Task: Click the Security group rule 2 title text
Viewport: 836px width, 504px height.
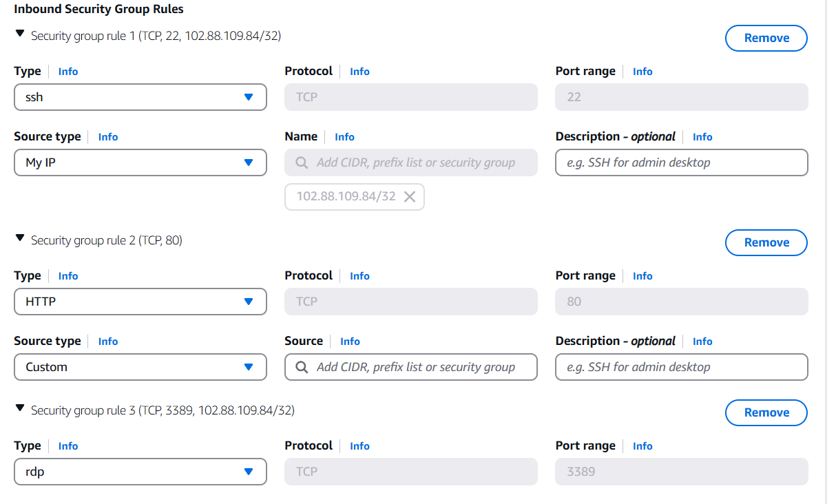Action: [107, 240]
